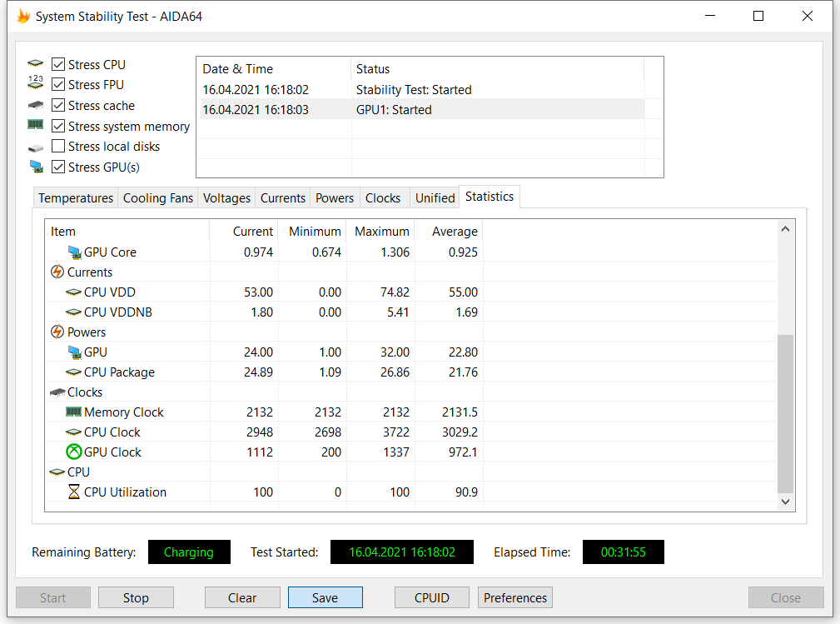Click the Currents lightning bolt icon
The image size is (840, 624).
(x=57, y=272)
